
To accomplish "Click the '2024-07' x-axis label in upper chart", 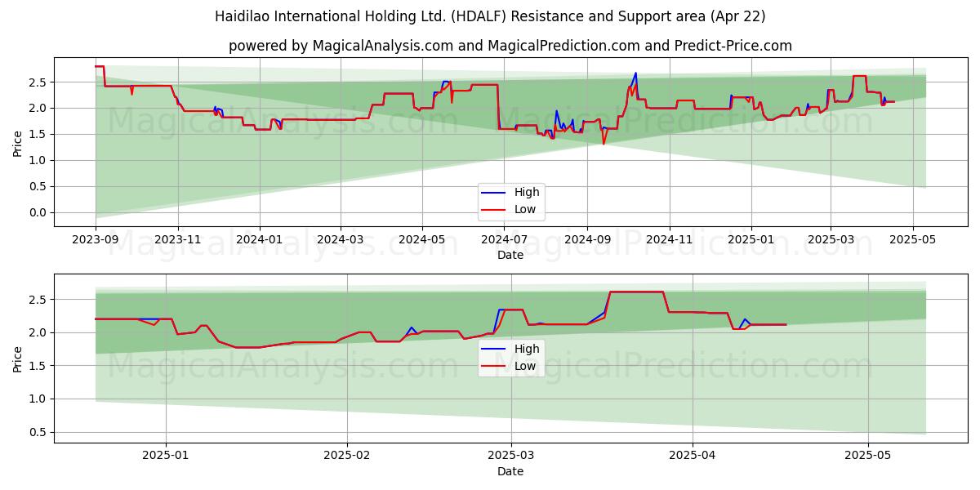I will point(504,240).
